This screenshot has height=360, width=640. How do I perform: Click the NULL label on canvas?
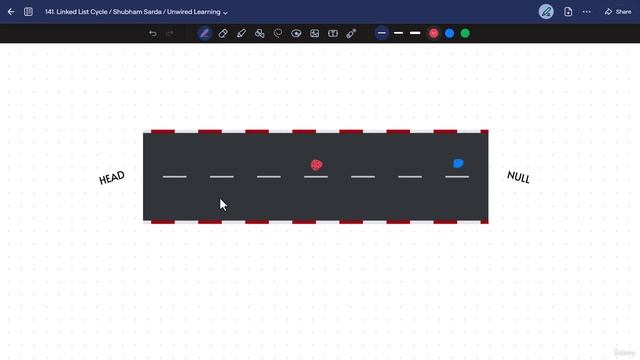[x=518, y=177]
